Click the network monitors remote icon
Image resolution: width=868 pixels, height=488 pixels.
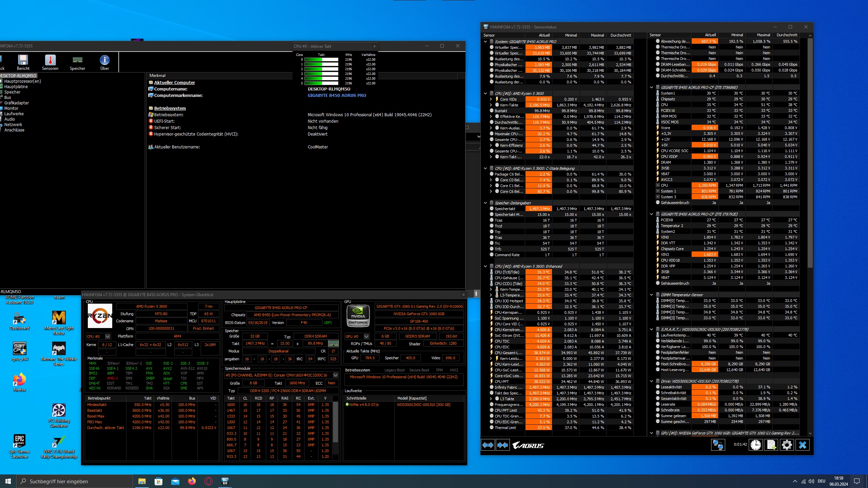[x=718, y=445]
